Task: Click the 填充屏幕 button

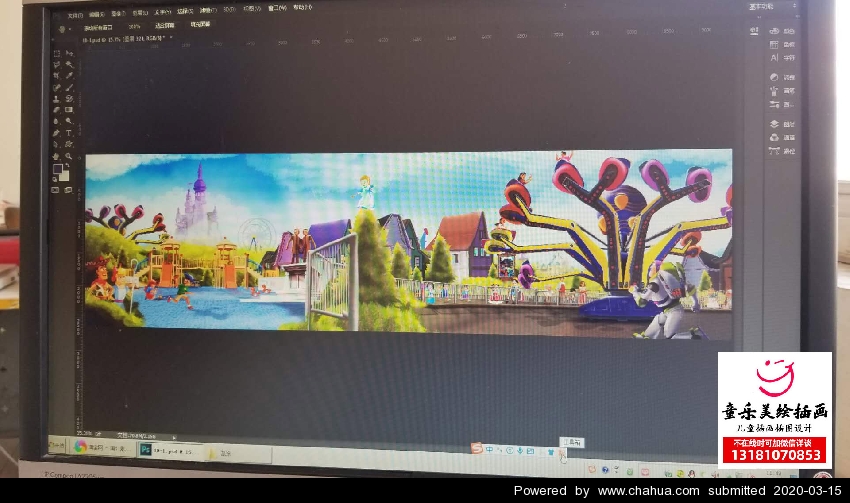Action: click(x=201, y=24)
